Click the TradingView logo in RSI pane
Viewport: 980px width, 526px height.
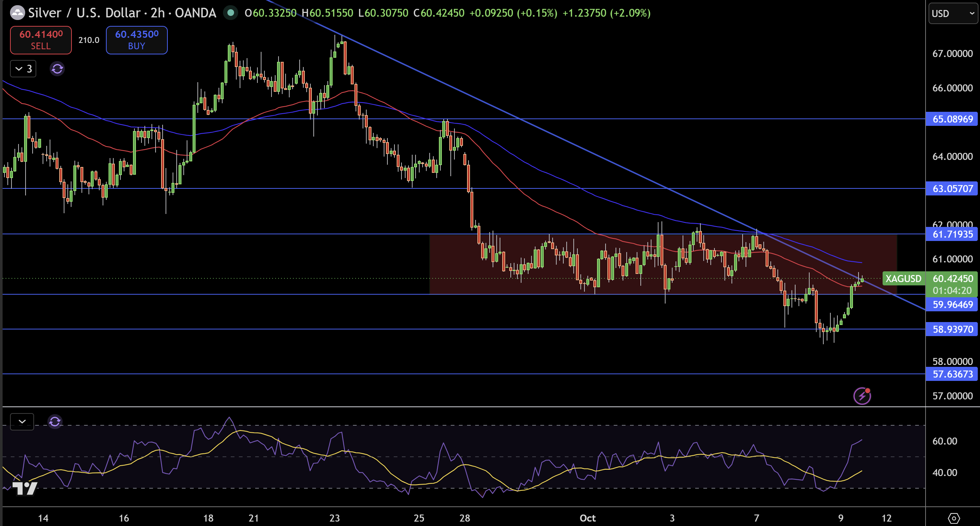(25, 488)
